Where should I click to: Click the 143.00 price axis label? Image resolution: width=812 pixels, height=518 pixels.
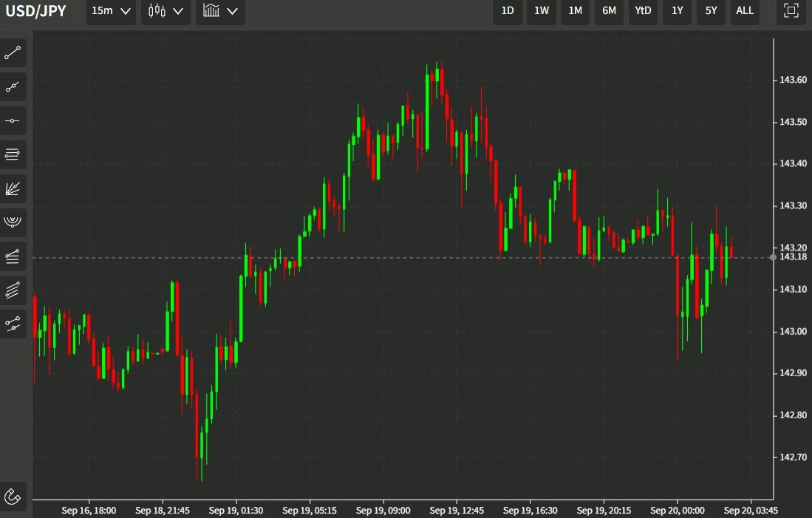point(794,332)
